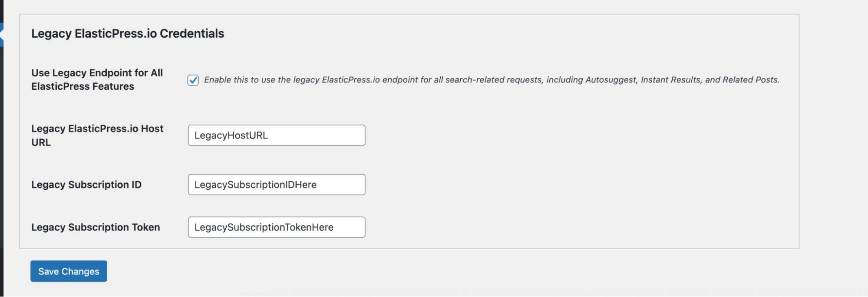Click the "Legacy Subscription Token" label text
Image resolution: width=868 pixels, height=297 pixels.
[96, 227]
